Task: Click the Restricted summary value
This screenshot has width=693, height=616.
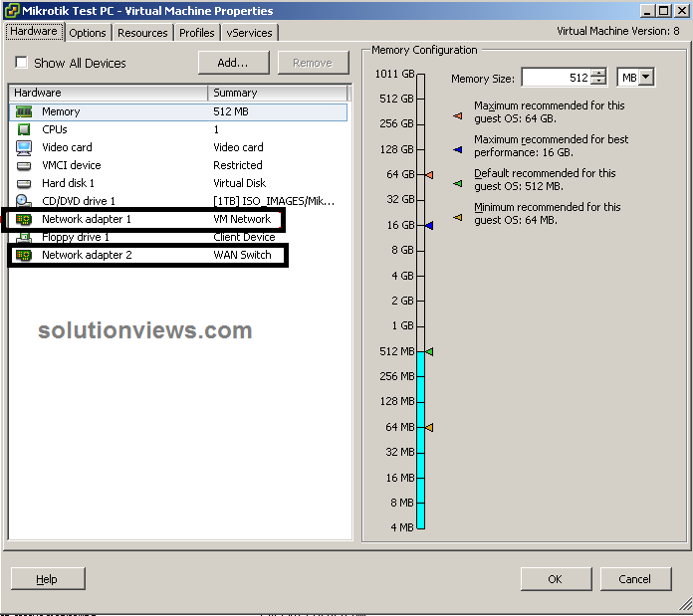Action: 238,165
